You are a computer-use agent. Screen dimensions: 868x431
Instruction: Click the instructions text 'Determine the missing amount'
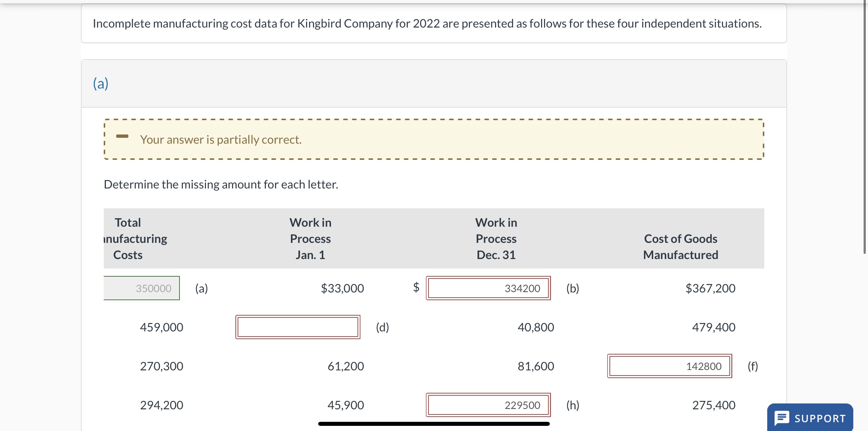pyautogui.click(x=221, y=184)
